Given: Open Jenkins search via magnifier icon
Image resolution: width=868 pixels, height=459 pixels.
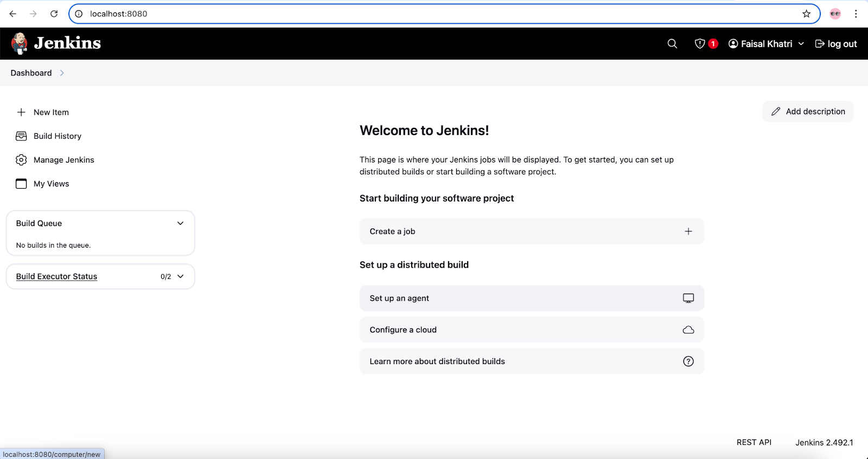Looking at the screenshot, I should (672, 44).
